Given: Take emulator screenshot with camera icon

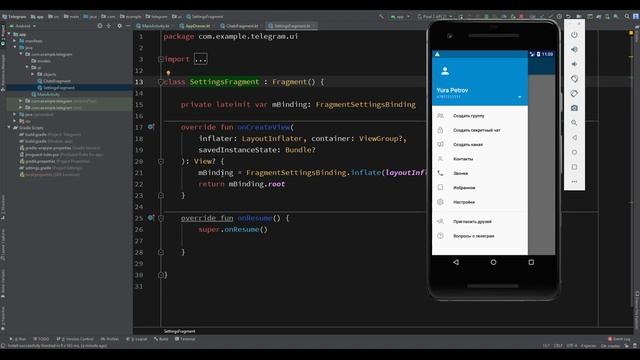Looking at the screenshot, I should pos(574,108).
